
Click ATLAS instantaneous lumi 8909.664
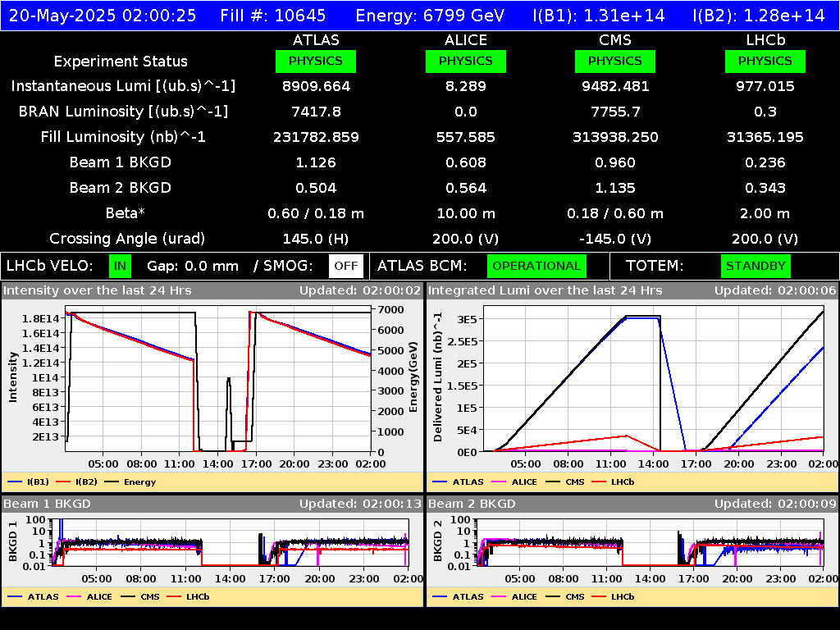(316, 86)
